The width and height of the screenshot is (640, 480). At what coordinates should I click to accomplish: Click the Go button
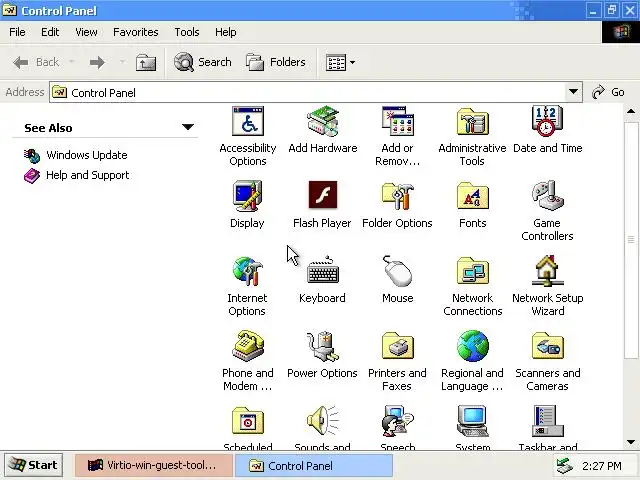[608, 92]
